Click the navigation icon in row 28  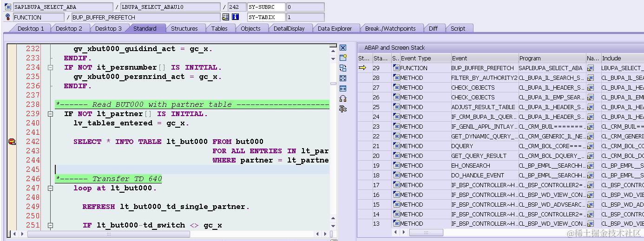point(591,78)
